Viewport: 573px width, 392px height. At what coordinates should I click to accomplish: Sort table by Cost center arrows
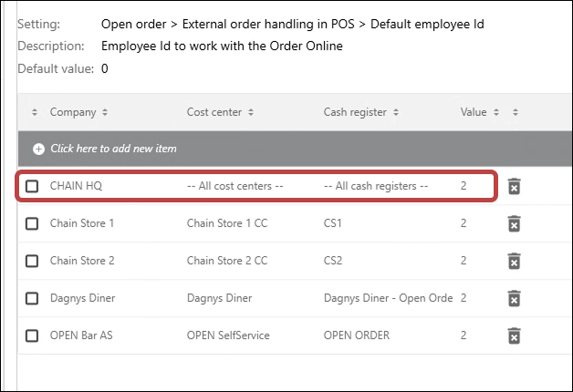click(251, 112)
